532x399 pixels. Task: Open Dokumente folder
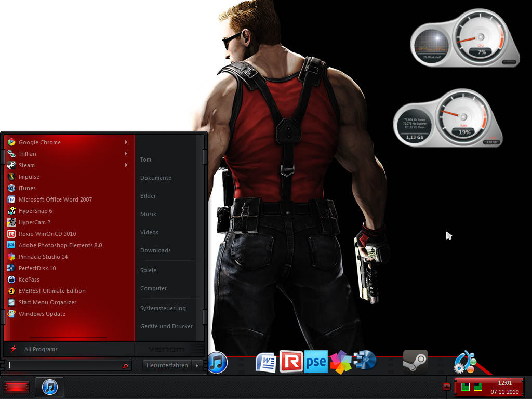tap(156, 178)
